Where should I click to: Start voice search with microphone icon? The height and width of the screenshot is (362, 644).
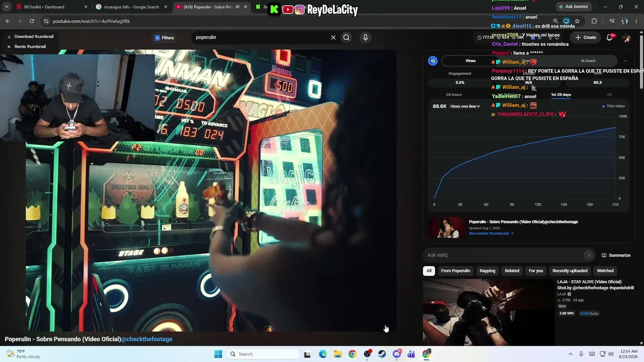(365, 37)
